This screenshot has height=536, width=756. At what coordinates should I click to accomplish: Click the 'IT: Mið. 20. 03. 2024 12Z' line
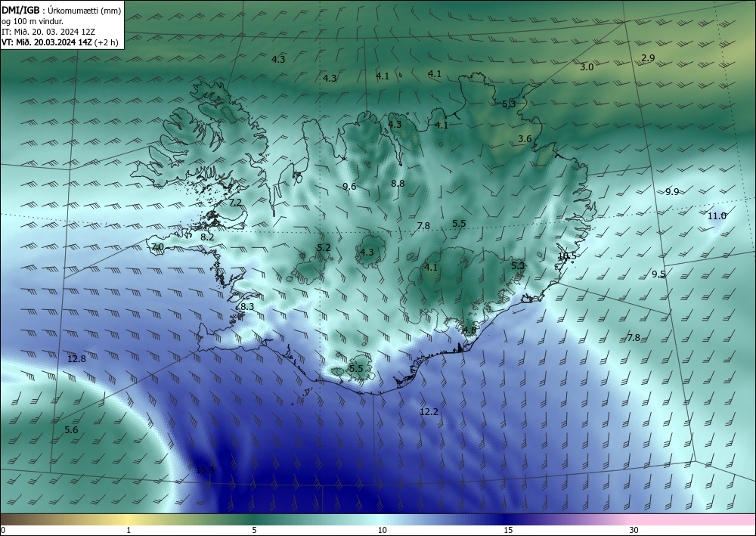[48, 32]
